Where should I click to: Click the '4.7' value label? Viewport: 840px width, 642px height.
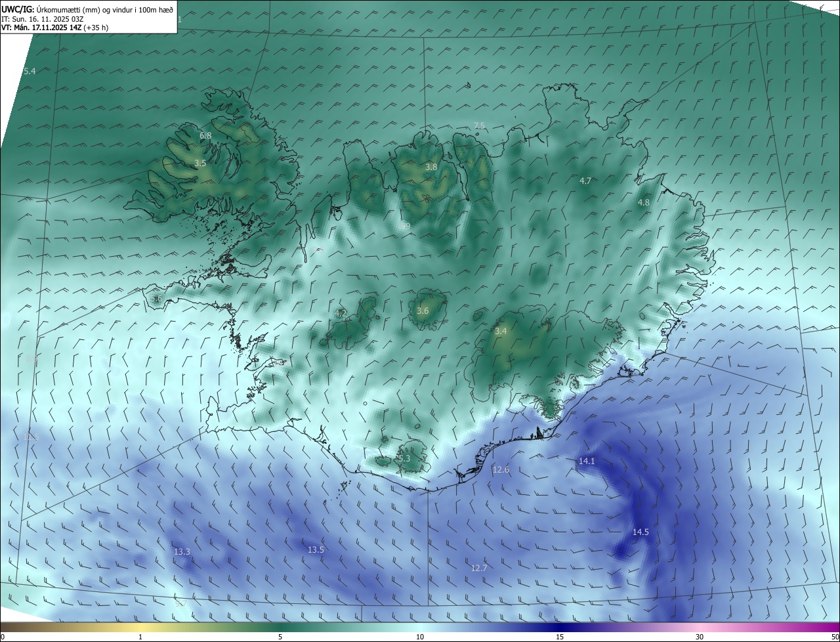585,181
